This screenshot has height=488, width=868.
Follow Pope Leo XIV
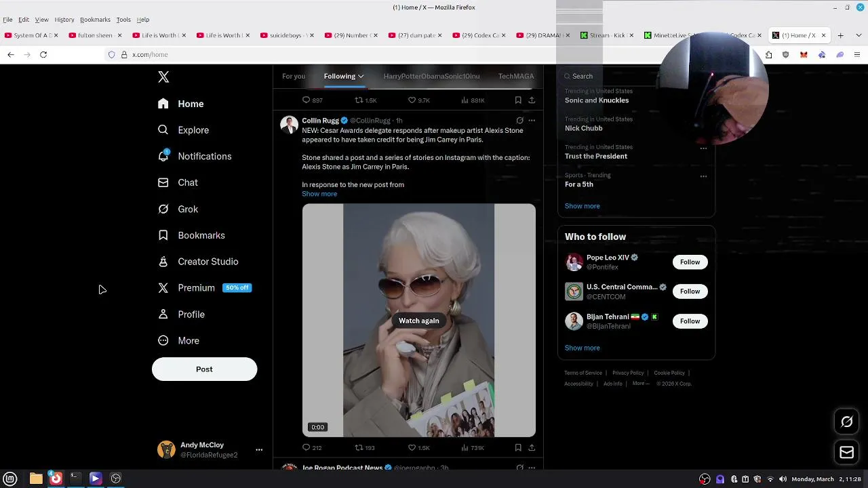point(690,262)
